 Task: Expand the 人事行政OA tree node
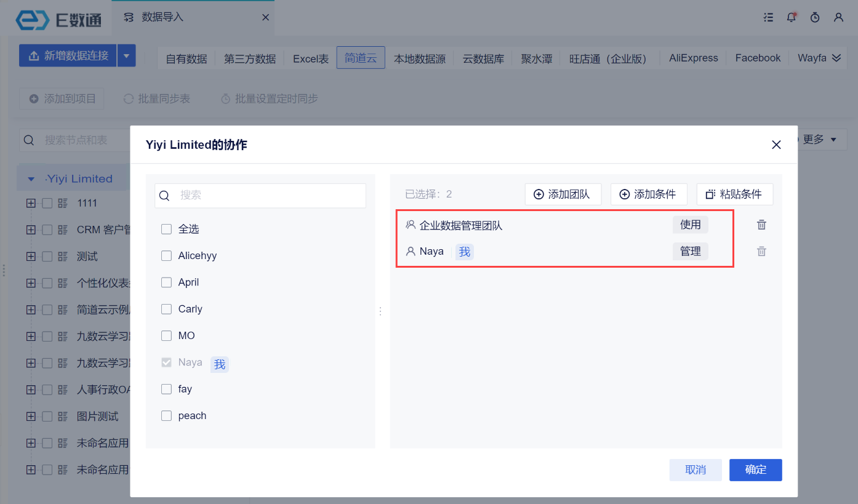tap(31, 390)
